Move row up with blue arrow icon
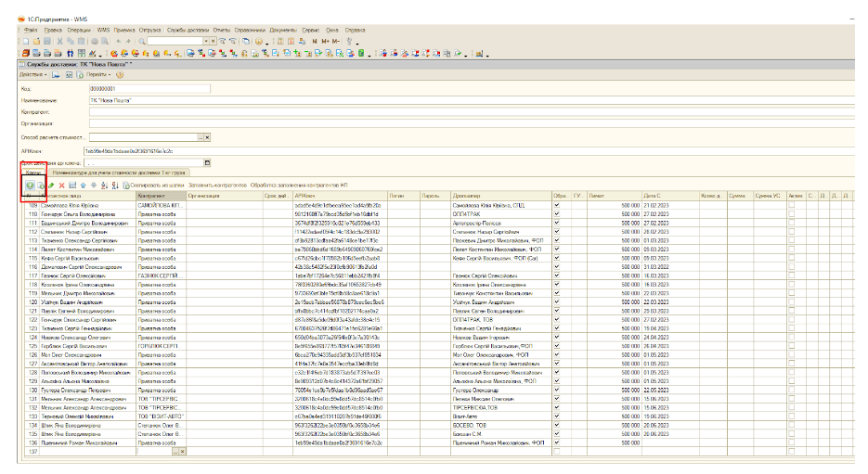The width and height of the screenshot is (868, 474). click(82, 186)
